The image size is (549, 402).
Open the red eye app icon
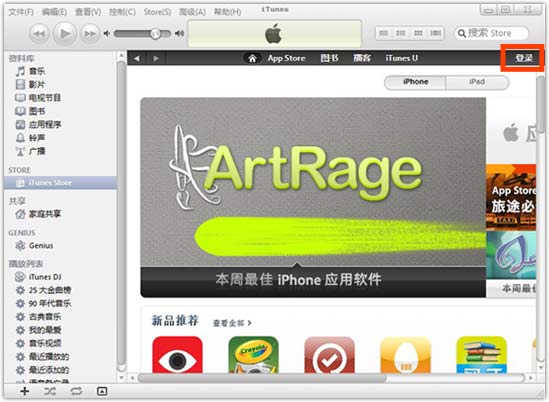click(x=178, y=354)
